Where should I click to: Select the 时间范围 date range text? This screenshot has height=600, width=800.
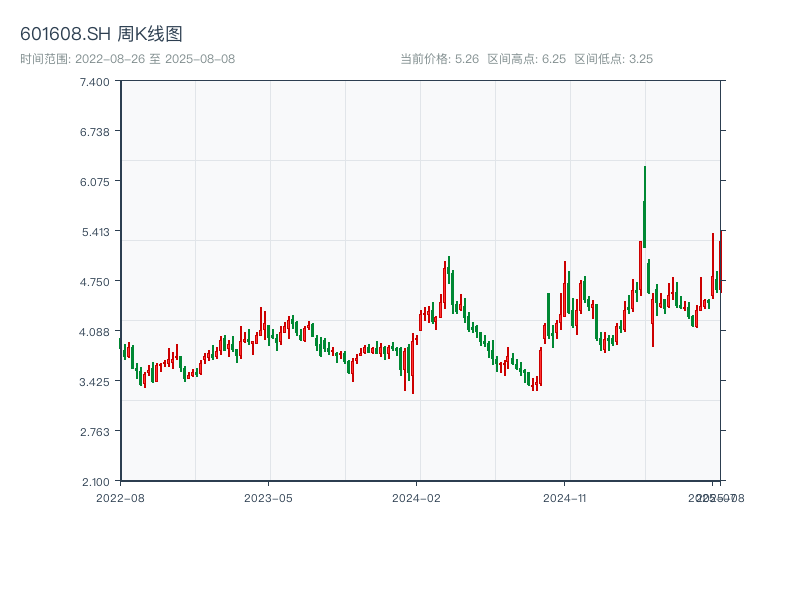coord(128,59)
